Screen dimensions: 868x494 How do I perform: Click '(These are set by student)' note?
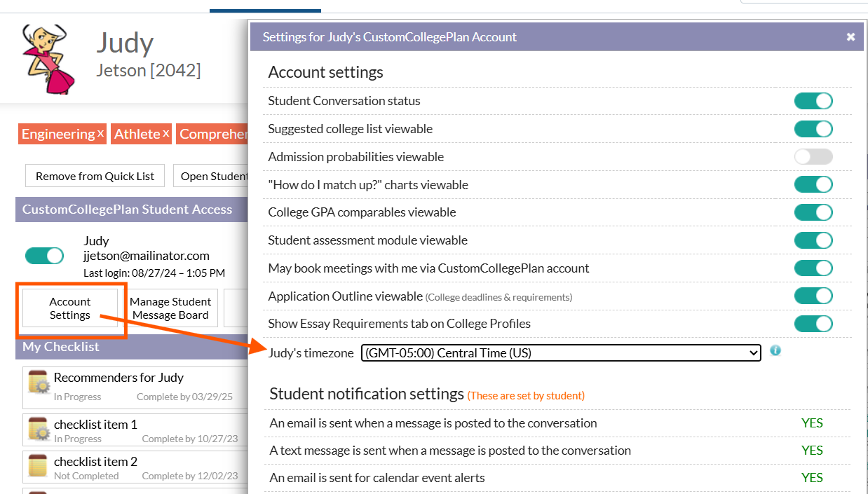point(526,395)
